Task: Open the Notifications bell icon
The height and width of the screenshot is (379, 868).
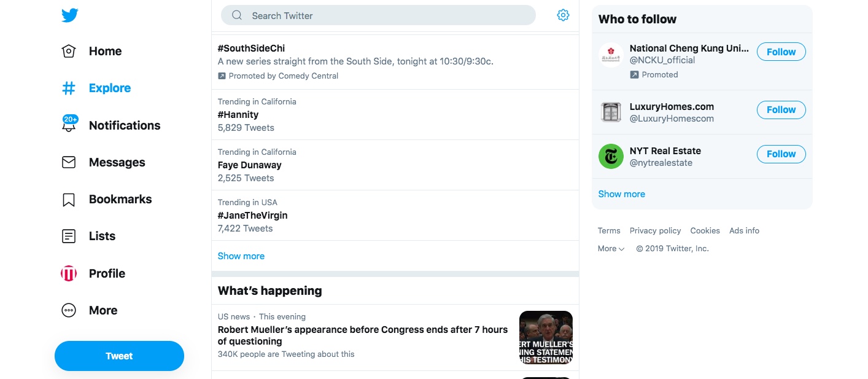Action: click(69, 125)
